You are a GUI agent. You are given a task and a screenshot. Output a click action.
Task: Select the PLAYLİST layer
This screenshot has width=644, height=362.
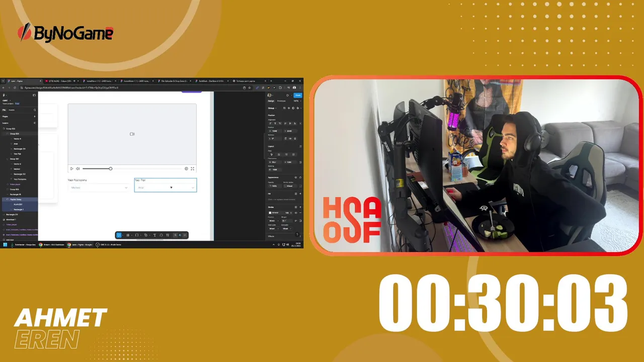coord(18,204)
